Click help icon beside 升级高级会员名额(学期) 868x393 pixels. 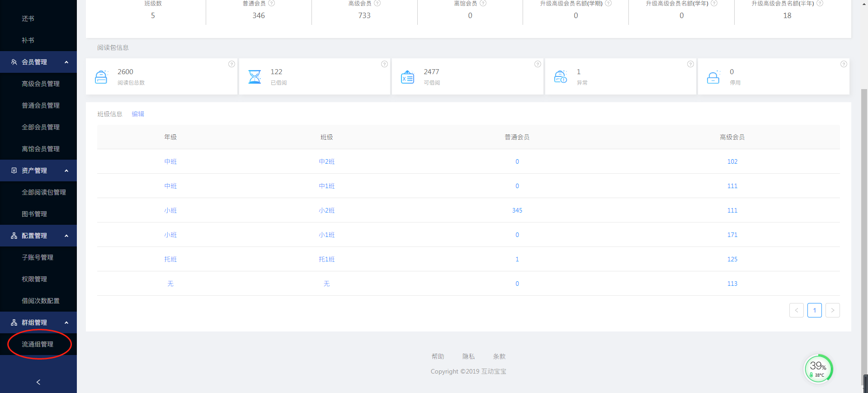[609, 3]
